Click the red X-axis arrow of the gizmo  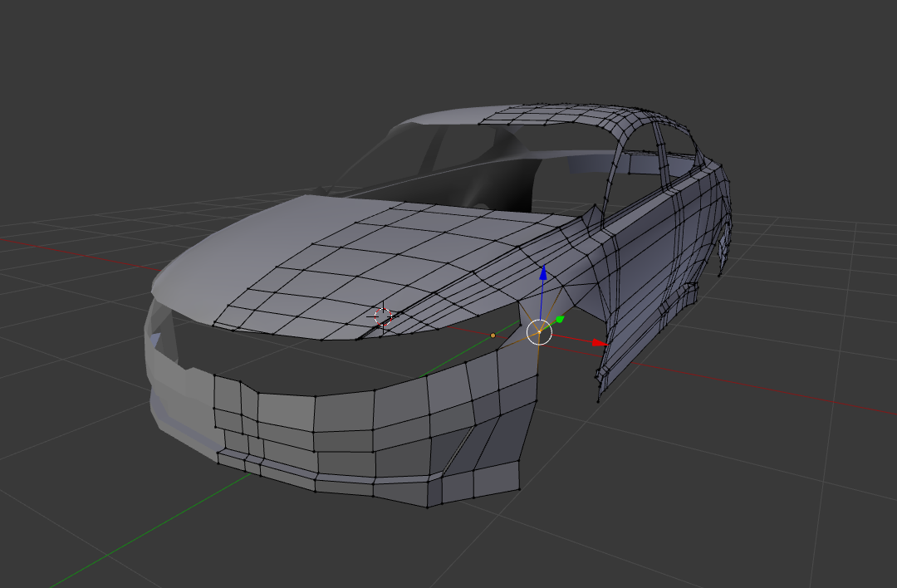(599, 343)
